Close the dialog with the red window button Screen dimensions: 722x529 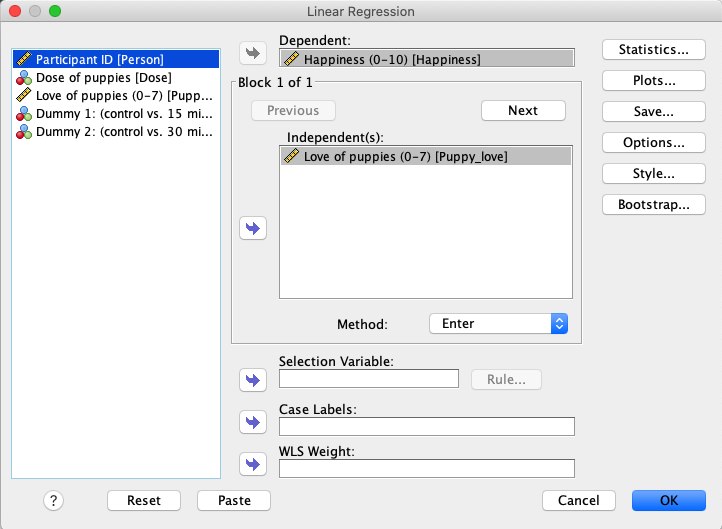15,11
